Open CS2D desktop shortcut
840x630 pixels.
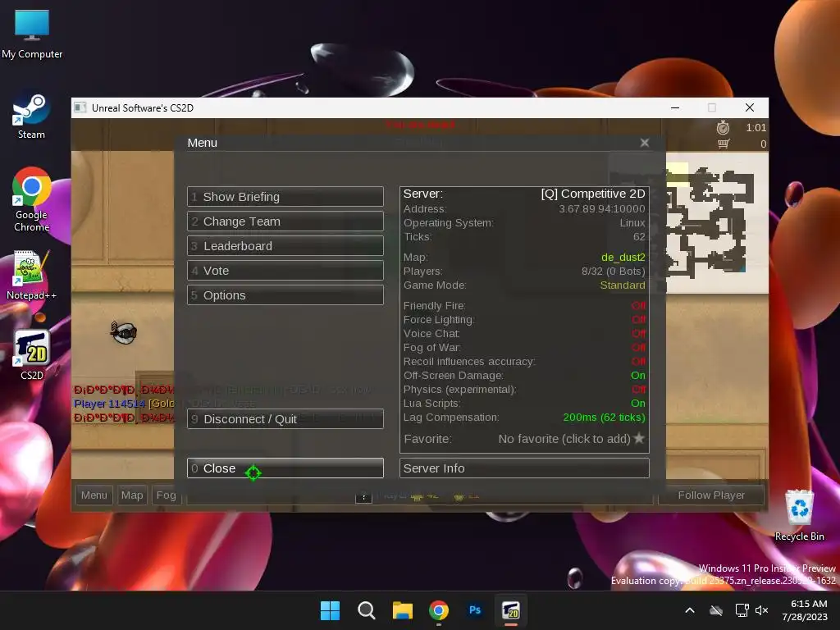[x=32, y=354]
